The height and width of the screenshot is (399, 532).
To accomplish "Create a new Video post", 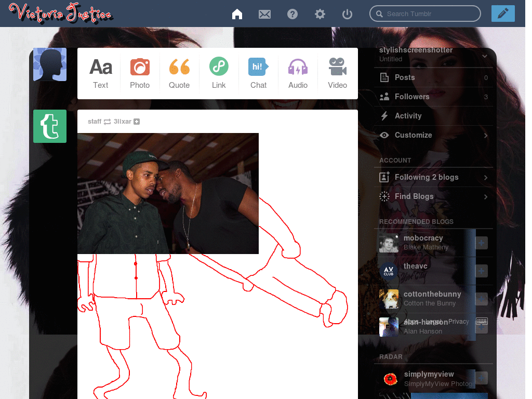I will pyautogui.click(x=337, y=73).
